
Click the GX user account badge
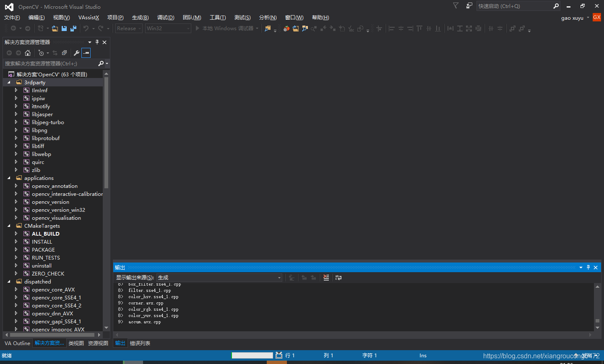click(597, 17)
